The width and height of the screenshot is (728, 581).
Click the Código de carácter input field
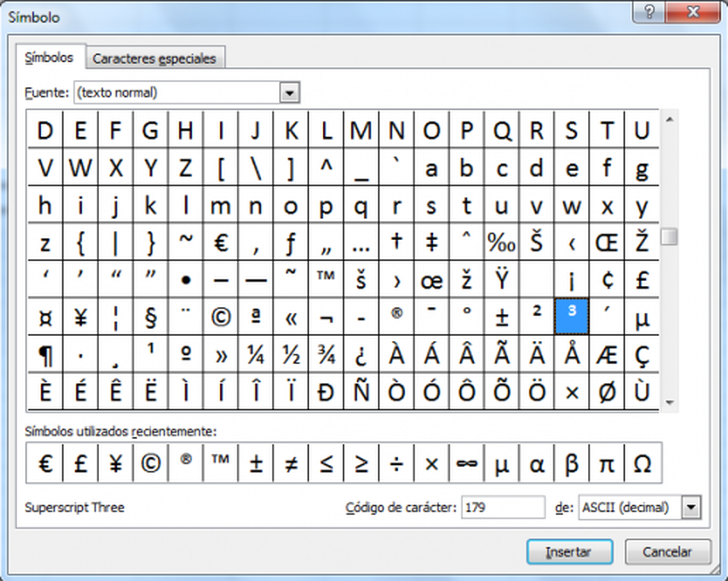coord(504,507)
